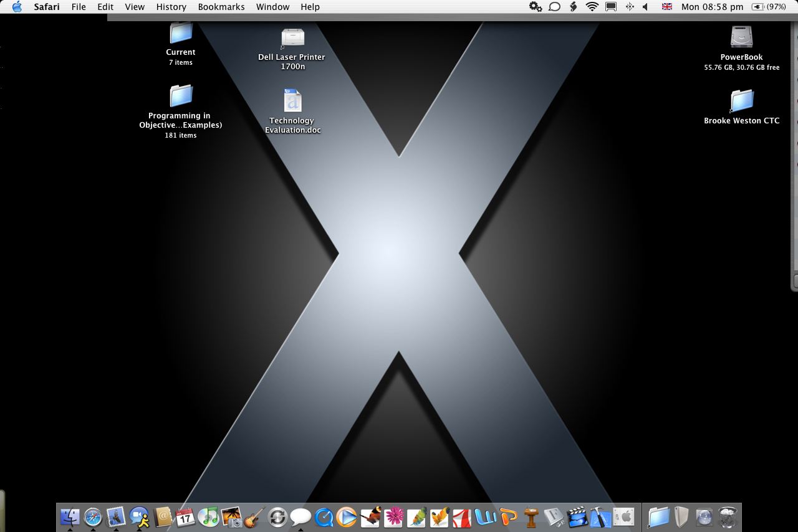Open Keynote podium icon in the Dock

click(531, 517)
